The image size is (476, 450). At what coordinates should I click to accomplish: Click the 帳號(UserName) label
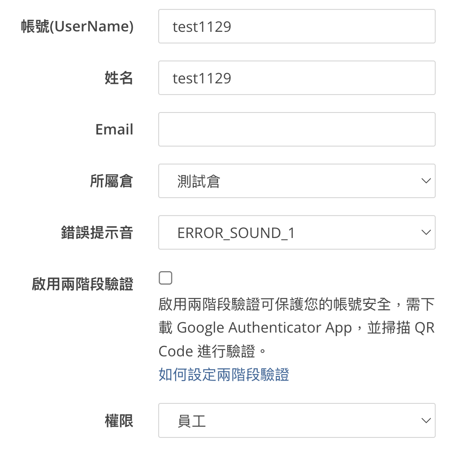point(77,26)
